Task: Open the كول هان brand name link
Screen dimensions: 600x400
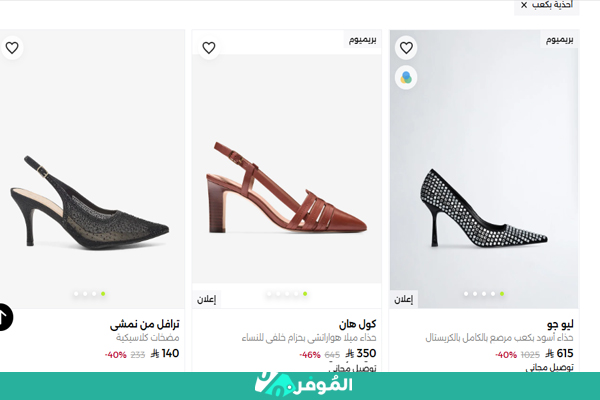Action: [x=357, y=324]
